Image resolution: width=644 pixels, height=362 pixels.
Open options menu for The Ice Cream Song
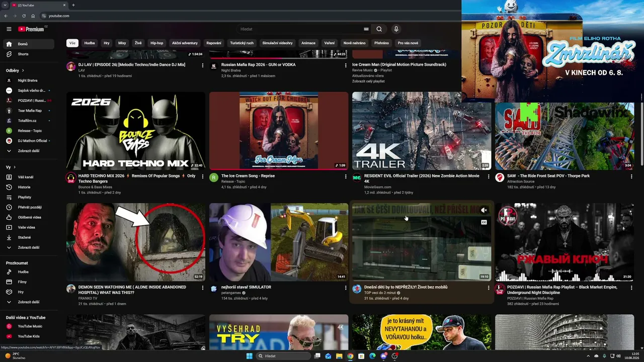point(346,176)
